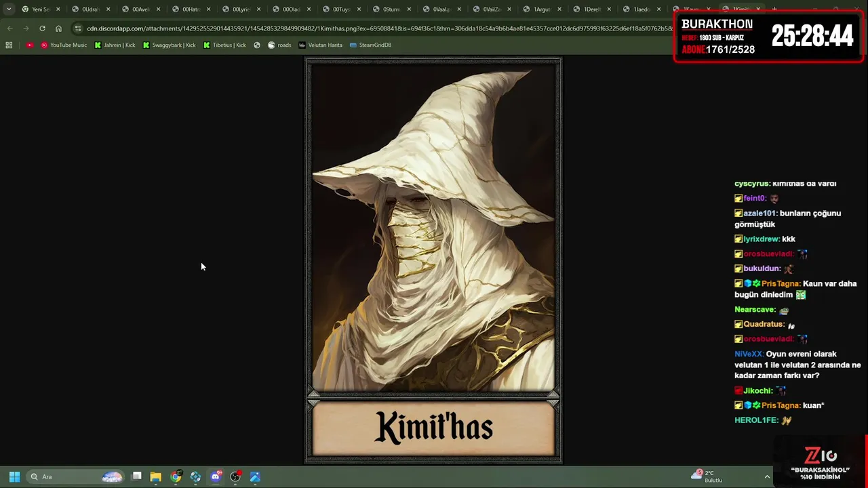Reload the page
Screen dimensions: 868x488
tap(42, 28)
